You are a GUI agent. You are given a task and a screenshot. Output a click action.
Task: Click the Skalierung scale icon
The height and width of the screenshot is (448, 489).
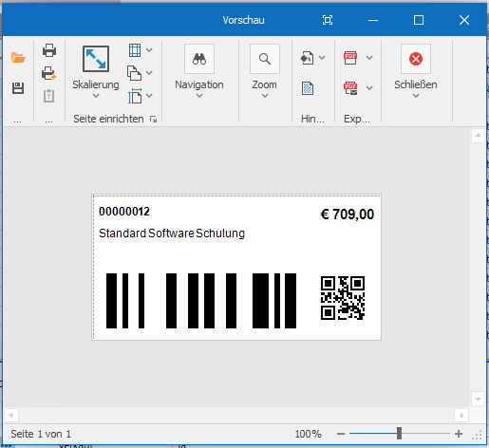96,59
